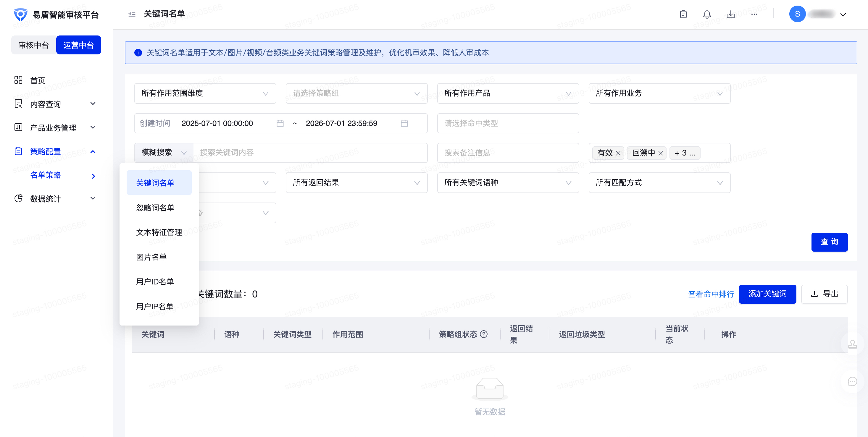Click the 作用范围 column header
The width and height of the screenshot is (868, 437).
pyautogui.click(x=347, y=334)
